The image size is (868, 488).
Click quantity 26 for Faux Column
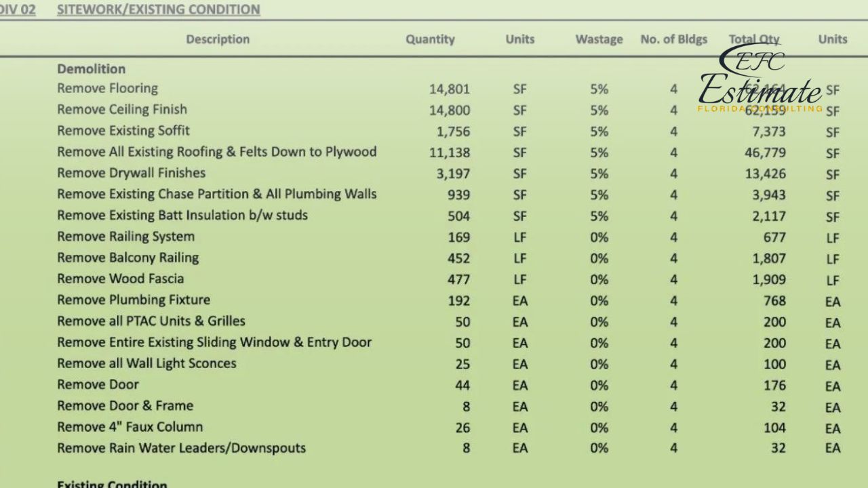[x=462, y=428]
